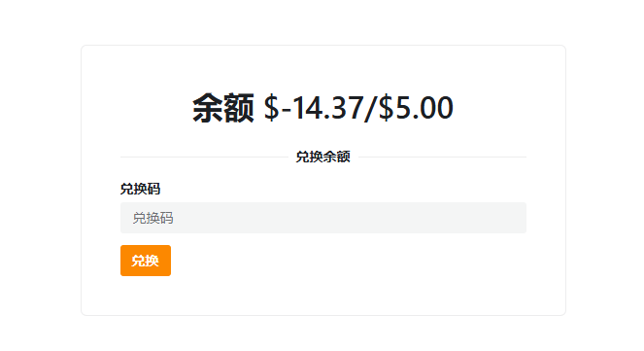
Task: Click the $-14.37 balance amount
Action: (314, 108)
